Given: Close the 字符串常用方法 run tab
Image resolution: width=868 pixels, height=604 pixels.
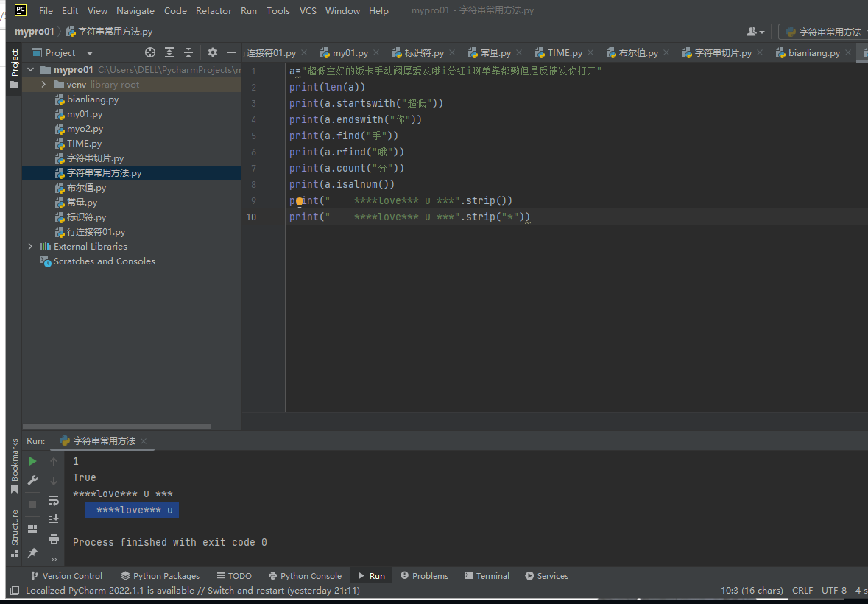Looking at the screenshot, I should tap(144, 441).
